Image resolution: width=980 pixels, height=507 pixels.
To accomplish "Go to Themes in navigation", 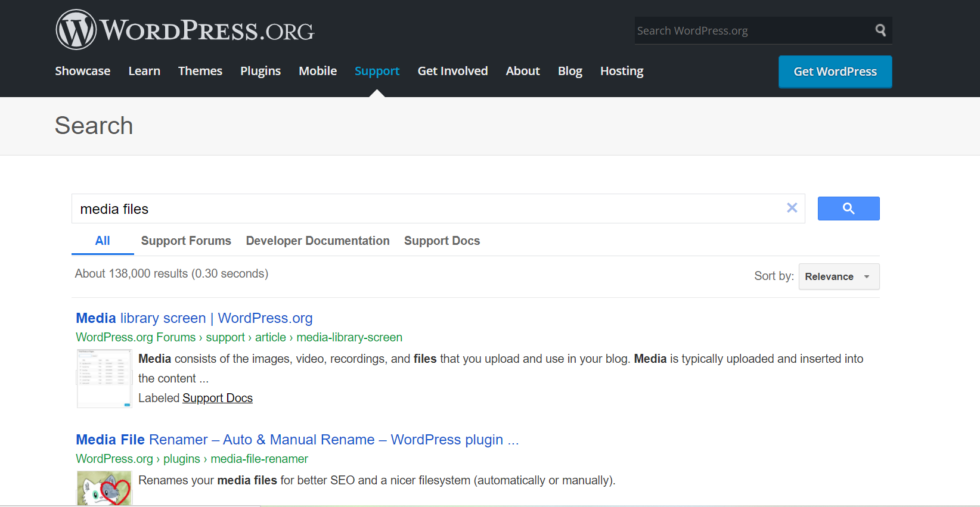I will (x=200, y=71).
